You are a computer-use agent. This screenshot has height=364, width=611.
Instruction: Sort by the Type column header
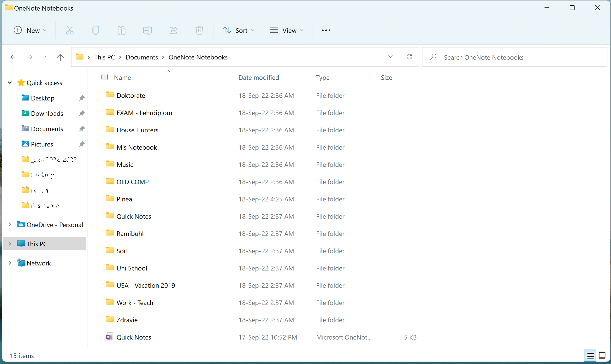coord(323,77)
